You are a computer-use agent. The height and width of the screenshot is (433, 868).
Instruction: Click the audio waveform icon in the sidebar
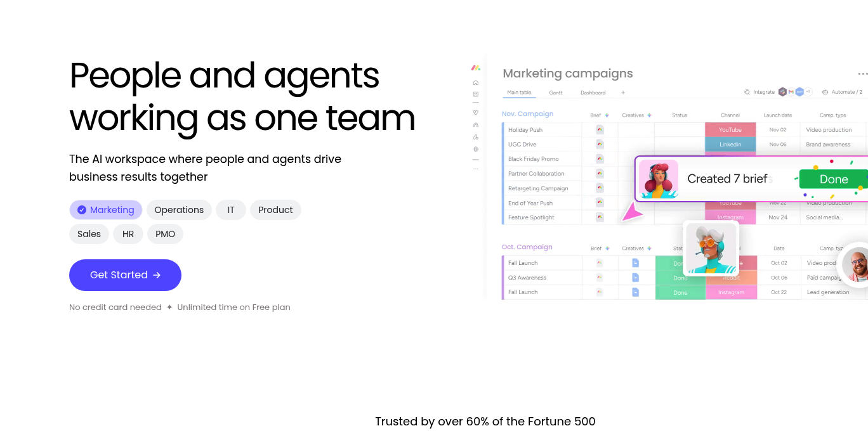(x=476, y=149)
